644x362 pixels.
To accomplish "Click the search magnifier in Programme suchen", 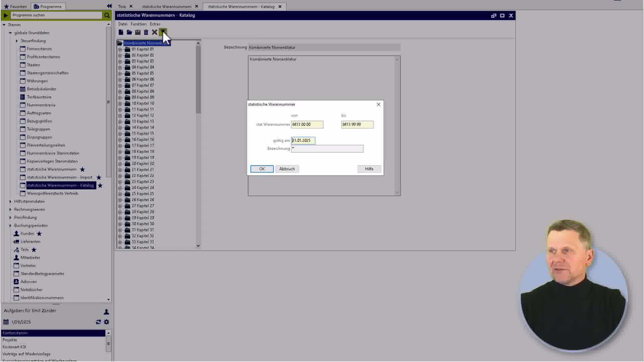I will click(x=107, y=15).
